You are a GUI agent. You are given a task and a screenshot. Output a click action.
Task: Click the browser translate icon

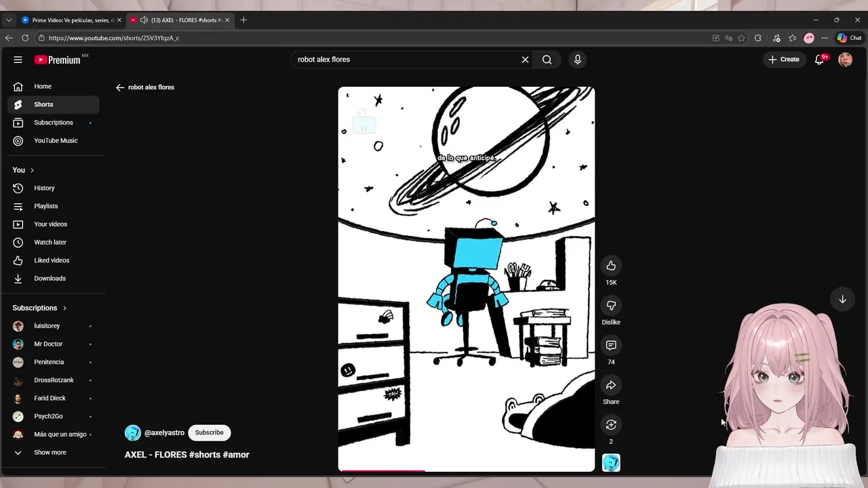[x=728, y=38]
